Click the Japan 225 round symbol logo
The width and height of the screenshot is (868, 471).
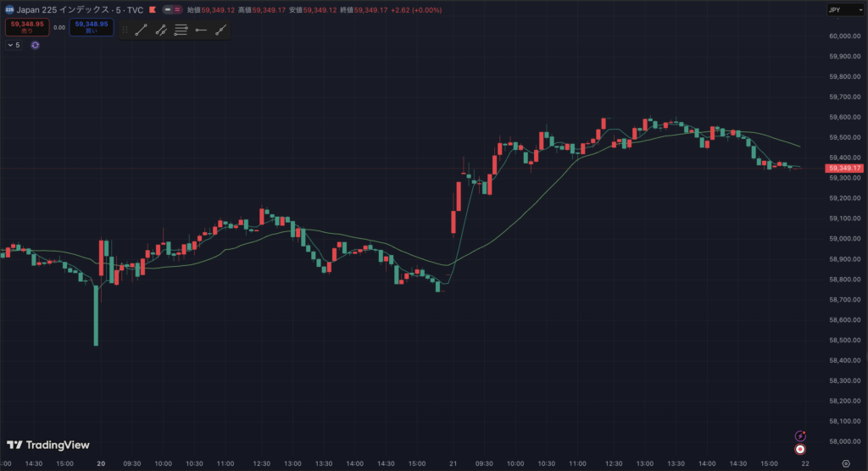click(9, 10)
